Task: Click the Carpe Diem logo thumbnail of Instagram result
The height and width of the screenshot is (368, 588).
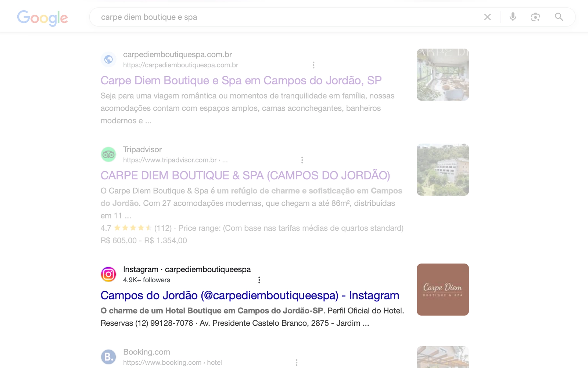Action: (443, 290)
